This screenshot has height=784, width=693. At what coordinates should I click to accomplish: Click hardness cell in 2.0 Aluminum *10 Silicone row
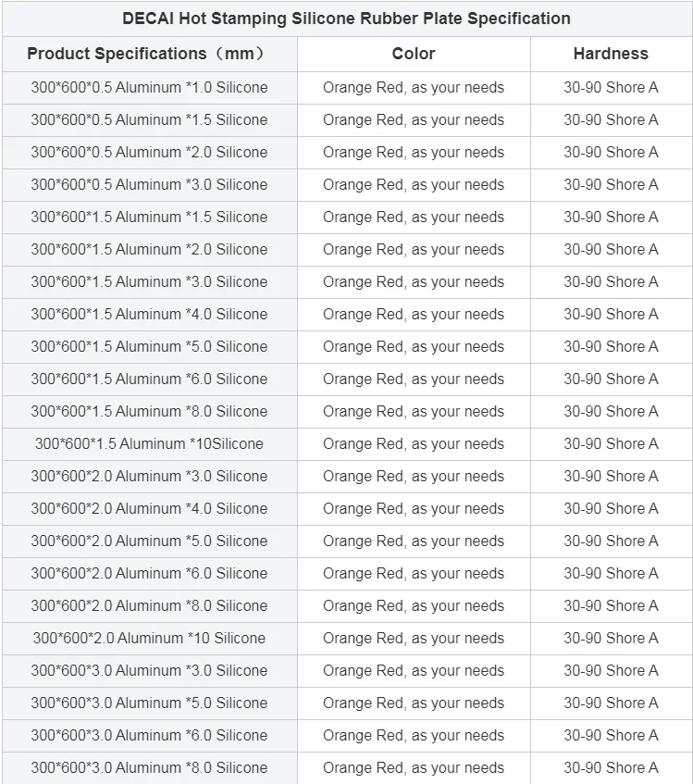(611, 639)
